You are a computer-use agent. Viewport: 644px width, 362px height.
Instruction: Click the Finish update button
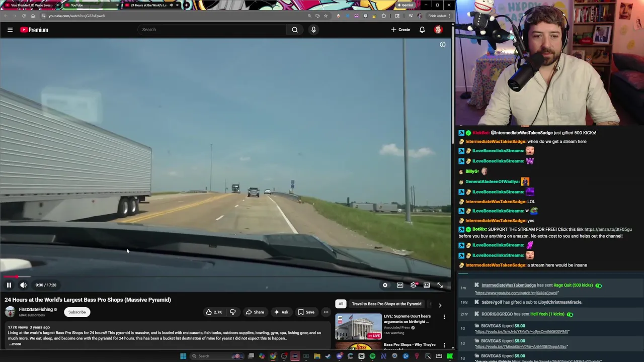click(x=438, y=16)
